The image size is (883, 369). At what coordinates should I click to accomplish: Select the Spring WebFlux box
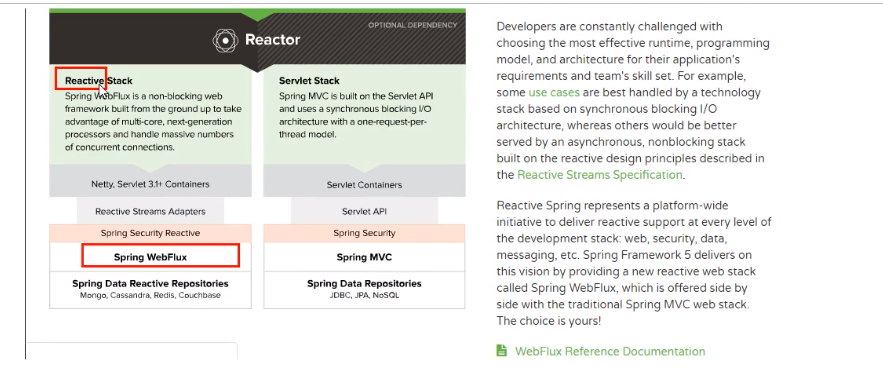(x=150, y=257)
